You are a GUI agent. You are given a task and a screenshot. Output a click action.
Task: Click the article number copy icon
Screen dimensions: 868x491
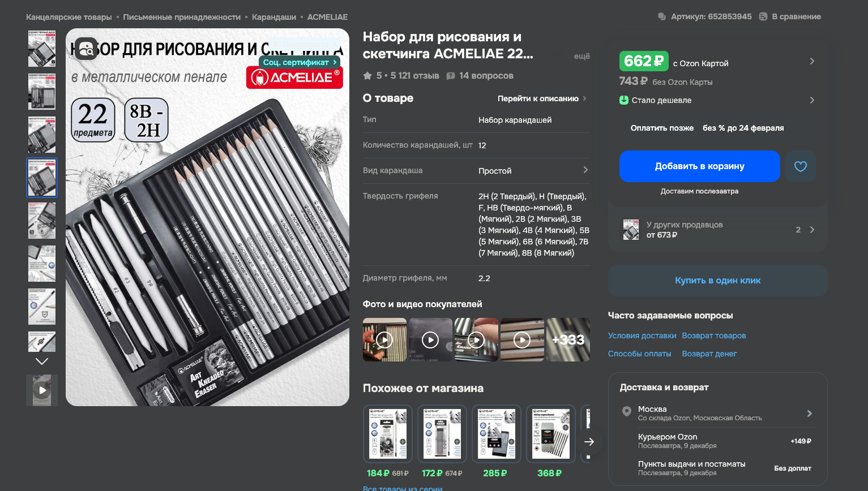pyautogui.click(x=662, y=16)
